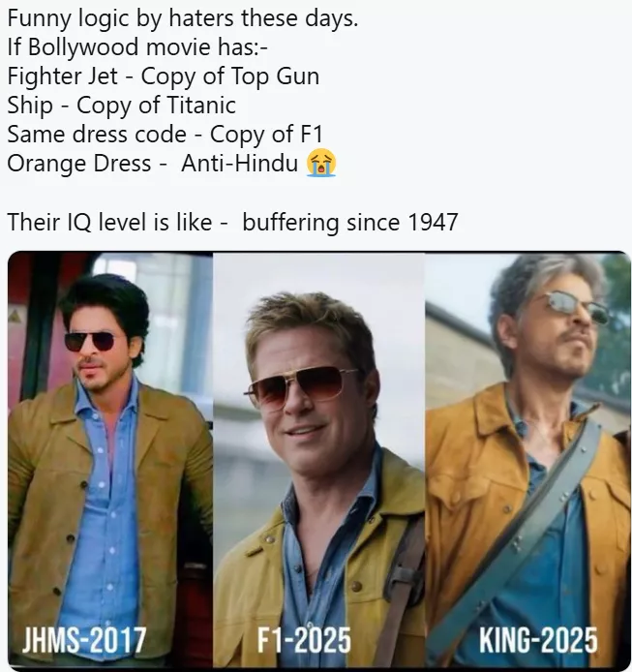Click the 'Funny logic by haters' line
Viewport: 632px width, 672px height.
click(x=183, y=18)
